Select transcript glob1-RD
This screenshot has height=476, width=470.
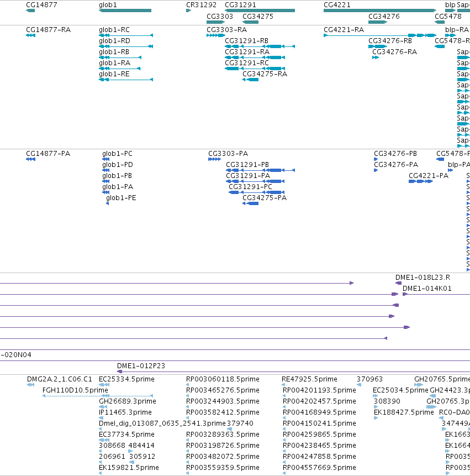[114, 41]
